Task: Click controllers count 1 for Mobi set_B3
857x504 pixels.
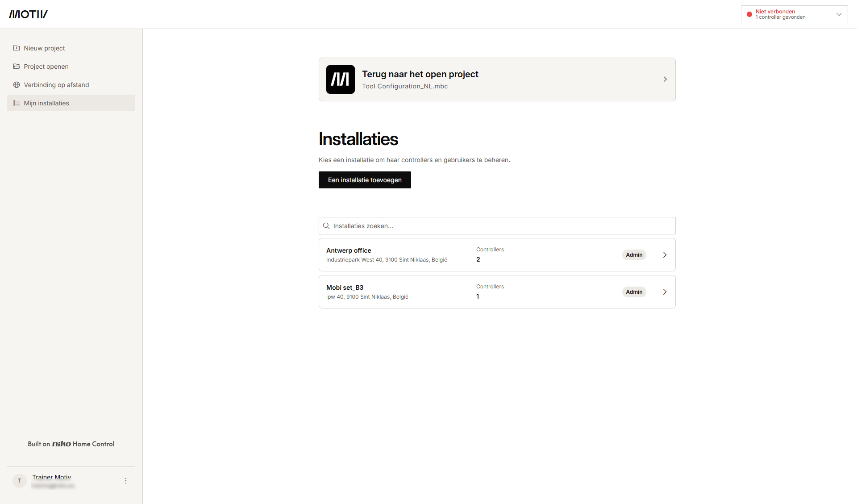Action: pos(478,296)
